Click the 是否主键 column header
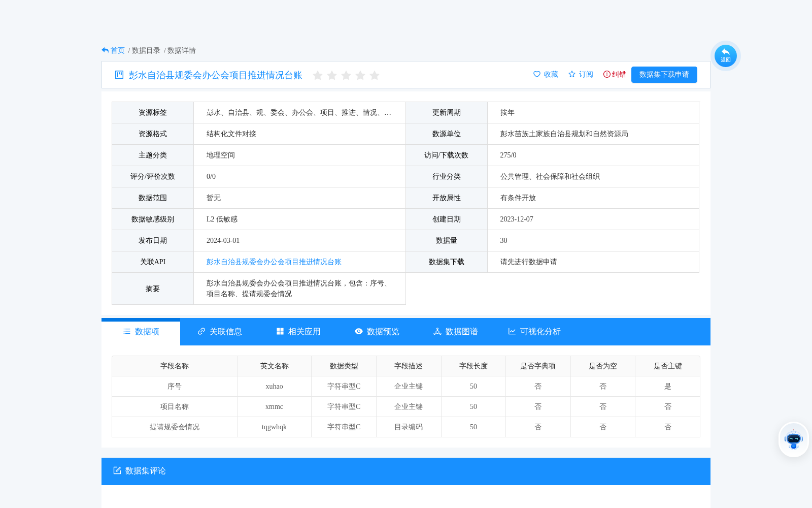Image resolution: width=812 pixels, height=508 pixels. pyautogui.click(x=668, y=366)
